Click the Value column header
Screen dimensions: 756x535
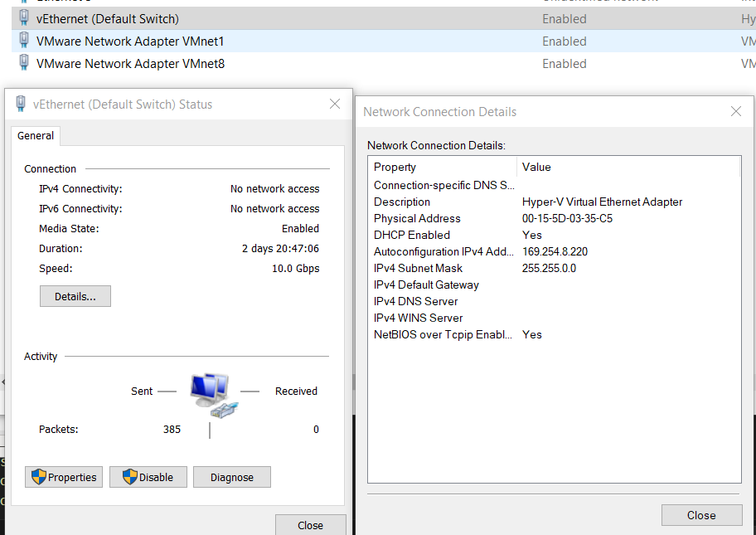coord(628,167)
